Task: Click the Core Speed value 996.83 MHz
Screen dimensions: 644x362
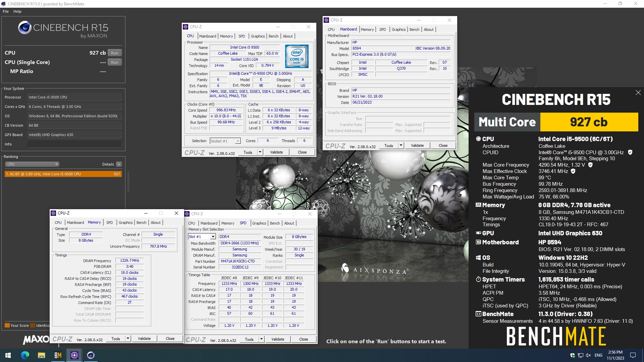Action: pyautogui.click(x=226, y=110)
